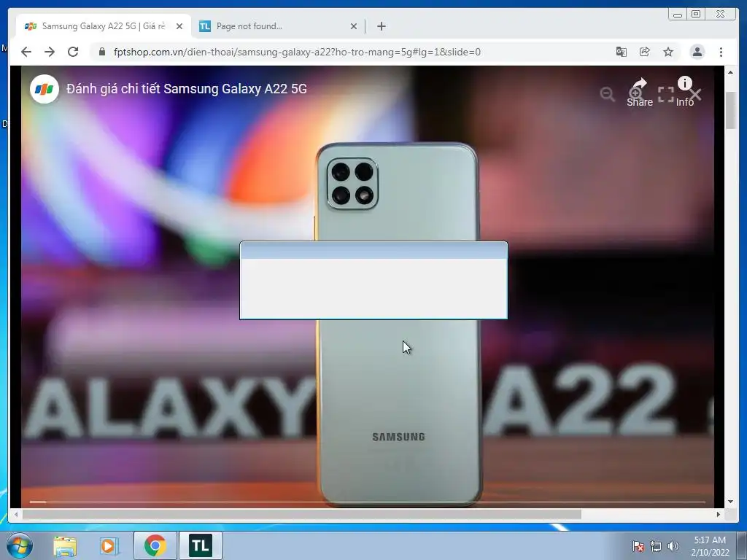747x560 pixels.
Task: Click the browser forward arrow
Action: pos(50,52)
